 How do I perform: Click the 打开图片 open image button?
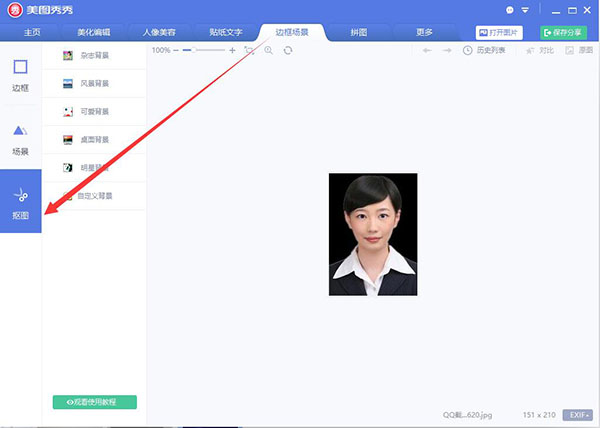pyautogui.click(x=502, y=32)
